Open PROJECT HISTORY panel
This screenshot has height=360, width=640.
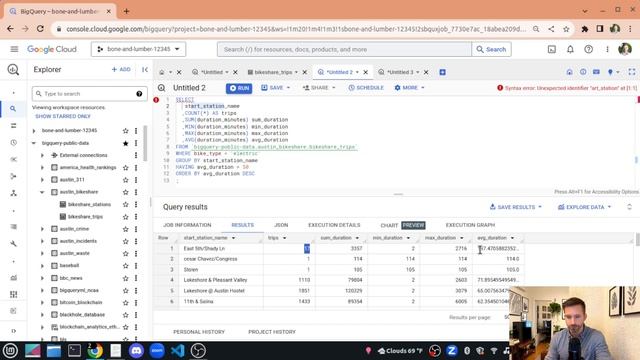(272, 332)
